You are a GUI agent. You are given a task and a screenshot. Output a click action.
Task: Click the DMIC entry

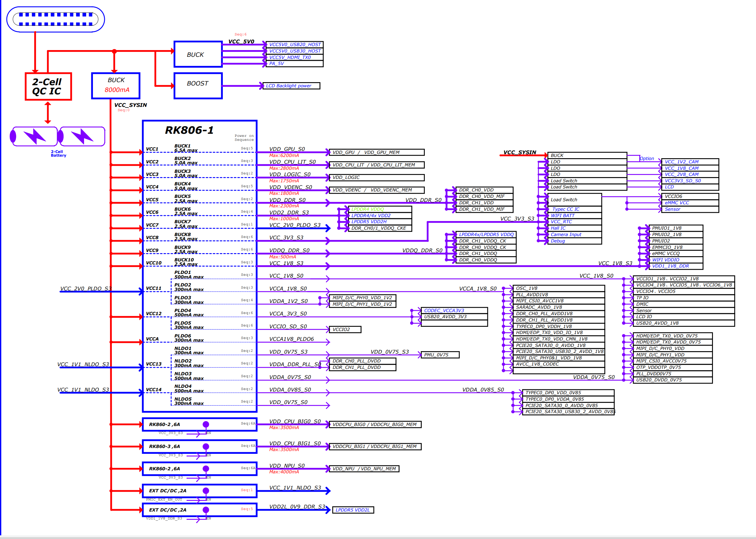[x=684, y=304]
